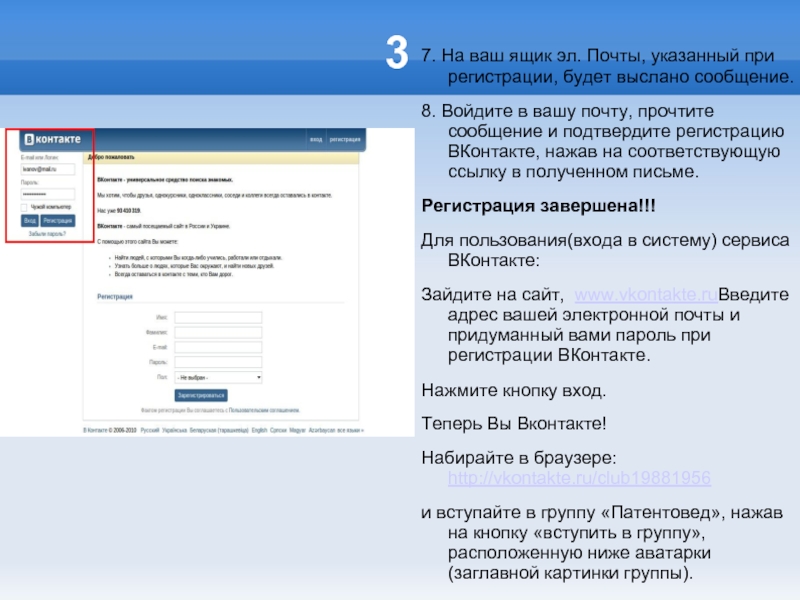
Task: Select "Русский" language in the footer
Action: tap(149, 430)
